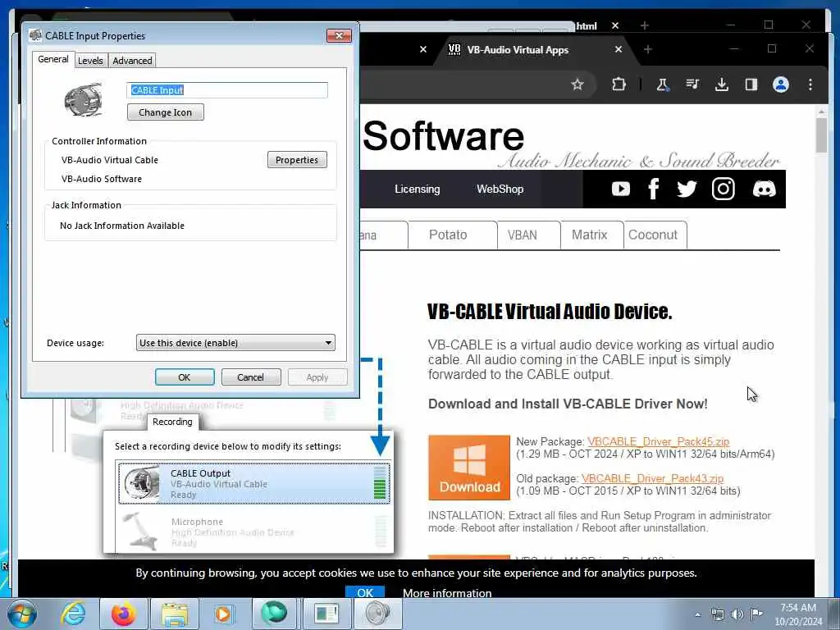840x630 pixels.
Task: Click 'No Jack Information Available' text
Action: [122, 226]
